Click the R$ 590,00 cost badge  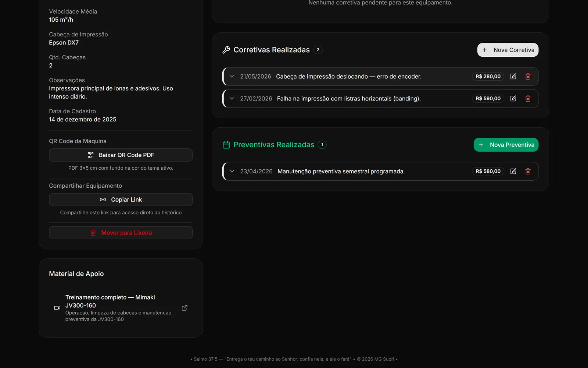pyautogui.click(x=488, y=99)
